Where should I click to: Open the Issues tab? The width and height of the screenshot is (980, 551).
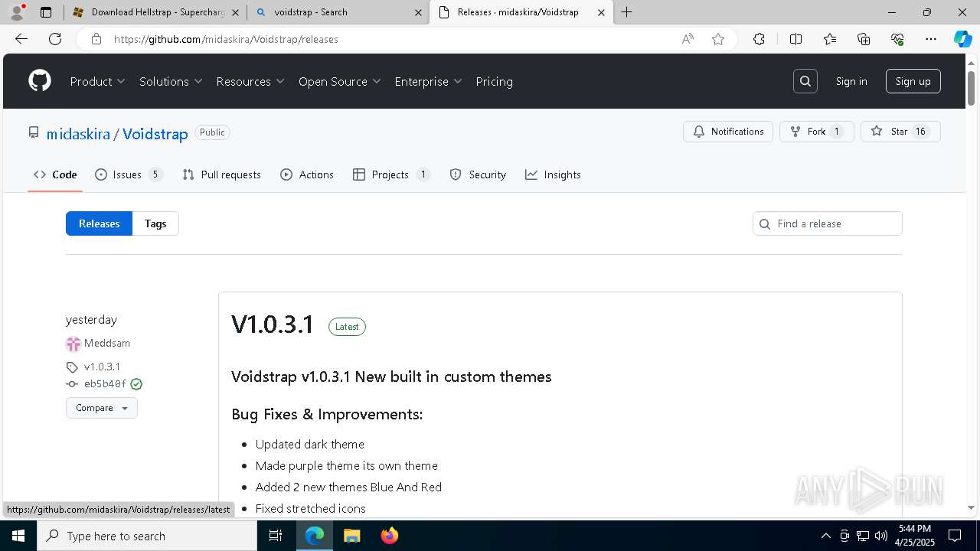pos(128,174)
